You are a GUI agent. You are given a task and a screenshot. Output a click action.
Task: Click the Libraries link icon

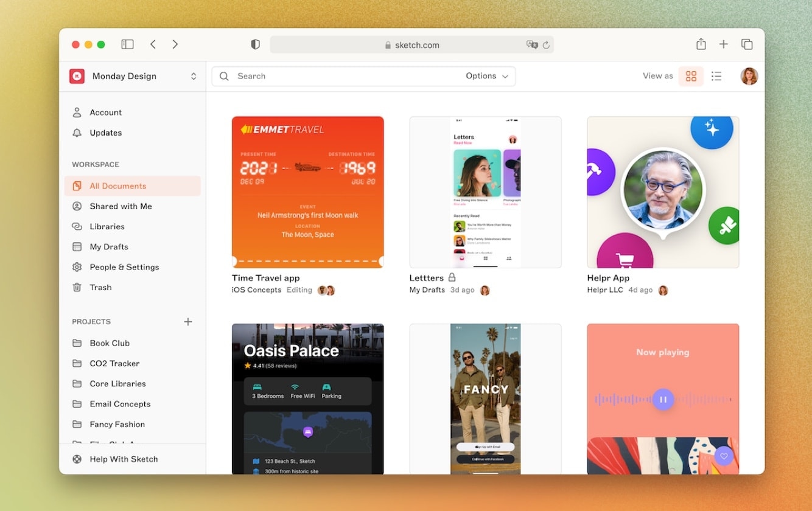[77, 226]
